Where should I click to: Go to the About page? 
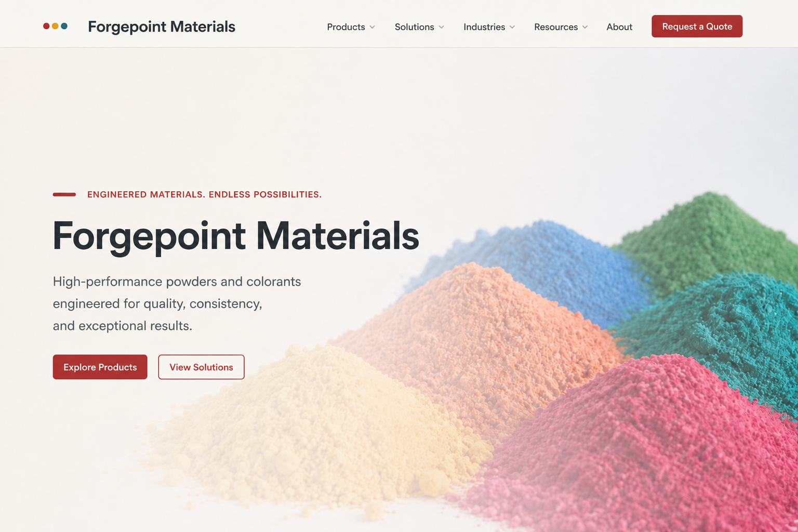619,27
